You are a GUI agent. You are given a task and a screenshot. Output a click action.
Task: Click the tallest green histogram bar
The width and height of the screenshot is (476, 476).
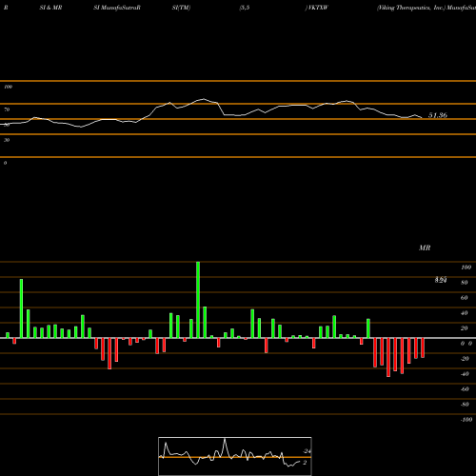[x=198, y=300]
